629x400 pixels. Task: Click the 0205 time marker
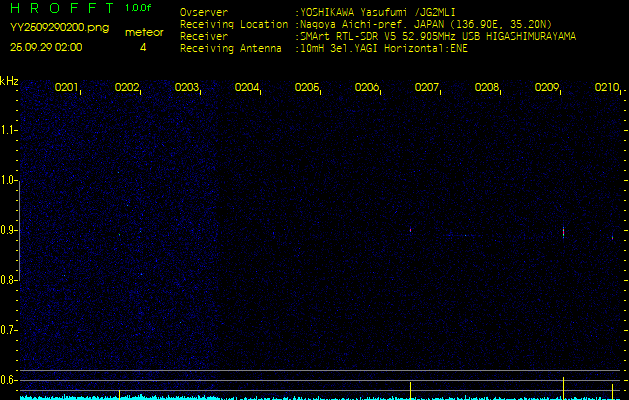(x=306, y=87)
